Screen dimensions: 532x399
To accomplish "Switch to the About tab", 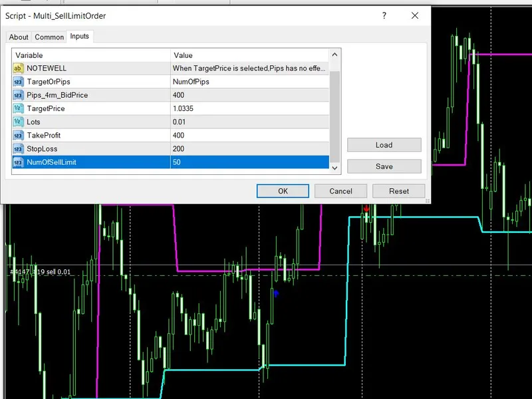I will click(19, 37).
